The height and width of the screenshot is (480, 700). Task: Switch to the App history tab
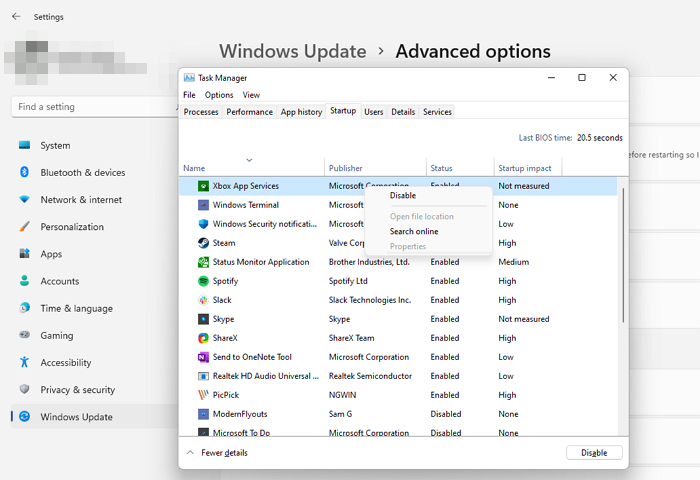click(x=301, y=112)
